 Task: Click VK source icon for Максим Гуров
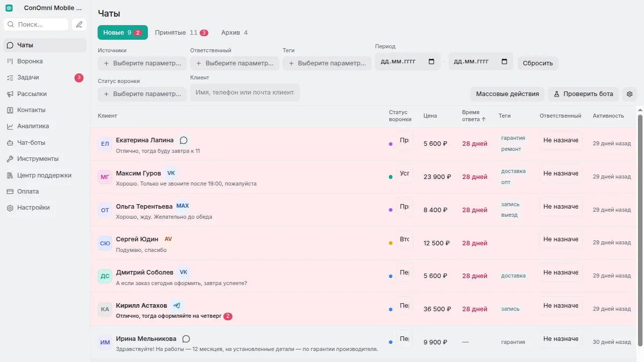[x=171, y=173]
